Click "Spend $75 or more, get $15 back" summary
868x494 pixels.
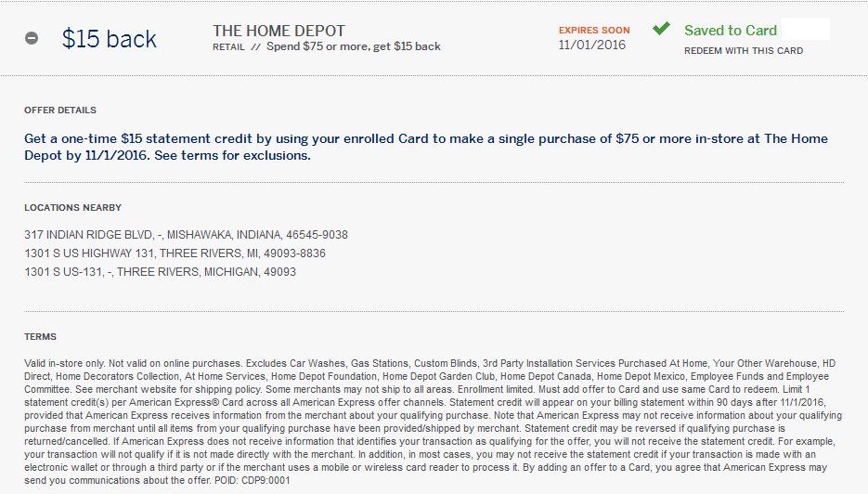353,46
